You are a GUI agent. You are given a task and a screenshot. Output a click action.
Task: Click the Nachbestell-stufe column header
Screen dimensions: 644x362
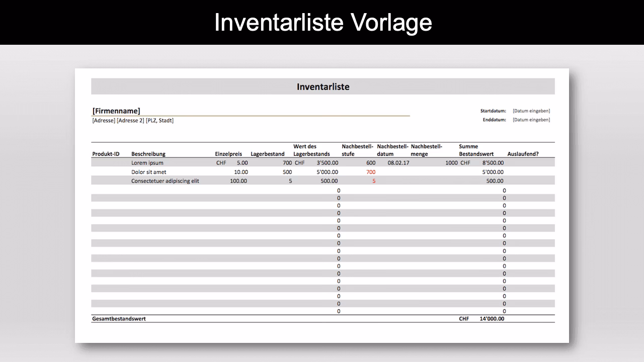tap(357, 150)
